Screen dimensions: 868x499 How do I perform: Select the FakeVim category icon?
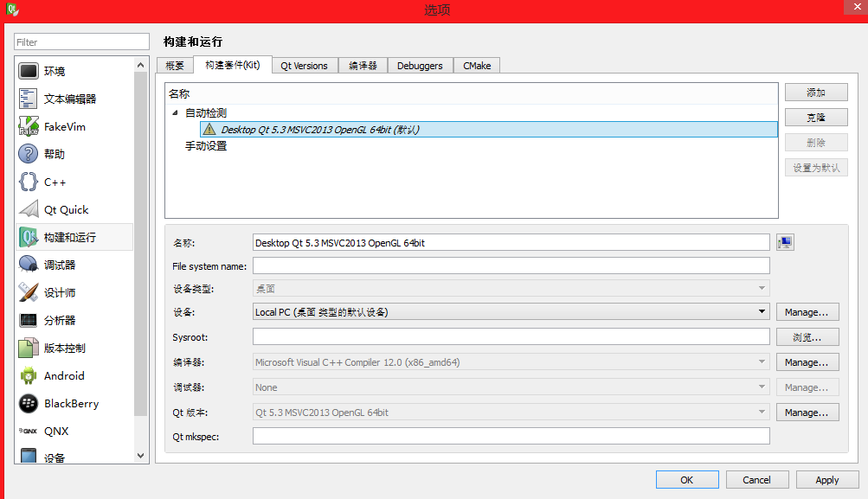29,126
